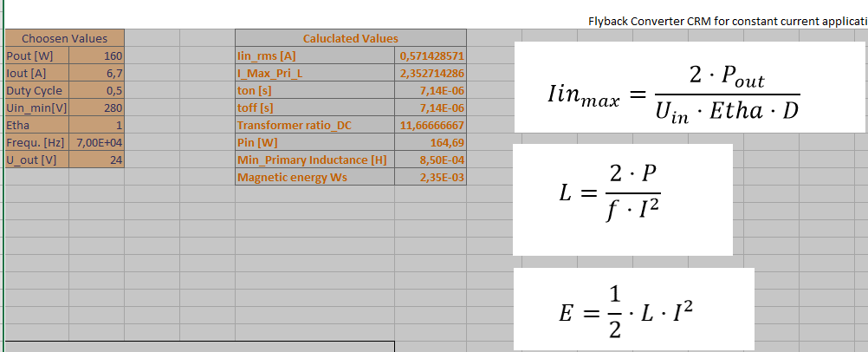Image resolution: width=868 pixels, height=352 pixels.
Task: Select the Pin value 164,69
Action: click(431, 142)
